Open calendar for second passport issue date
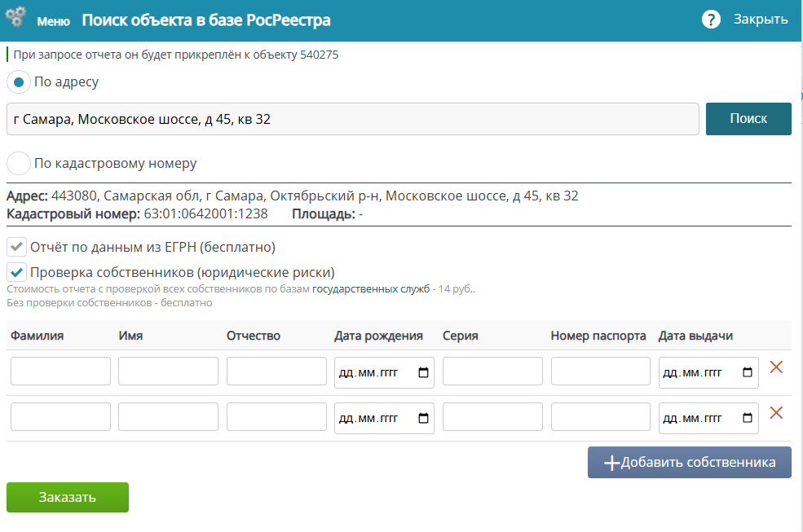803x532 pixels. [x=748, y=418]
